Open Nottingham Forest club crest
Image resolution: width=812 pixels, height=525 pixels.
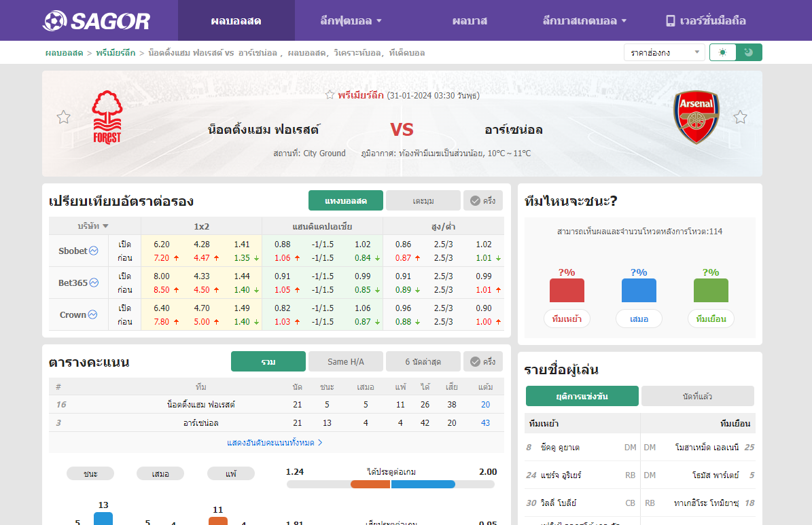coord(107,117)
